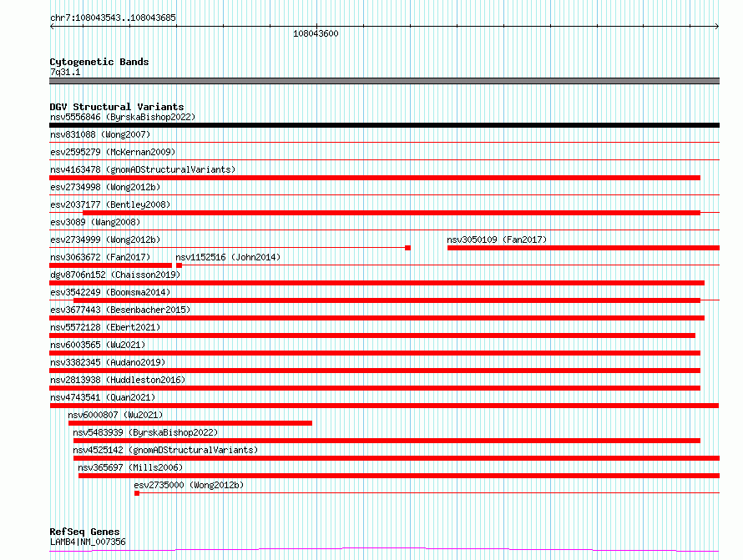Select variant dgv8706n152 (Chaisson2019)
The width and height of the screenshot is (743, 560).
click(x=115, y=275)
